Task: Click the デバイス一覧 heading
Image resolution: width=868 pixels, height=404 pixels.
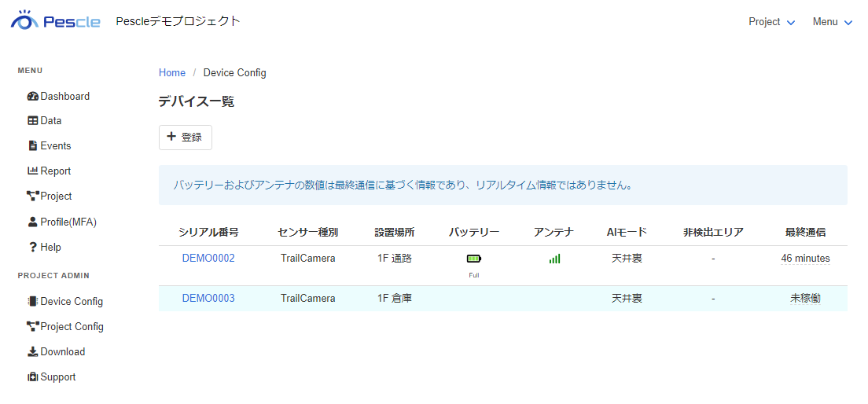Action: (x=197, y=101)
